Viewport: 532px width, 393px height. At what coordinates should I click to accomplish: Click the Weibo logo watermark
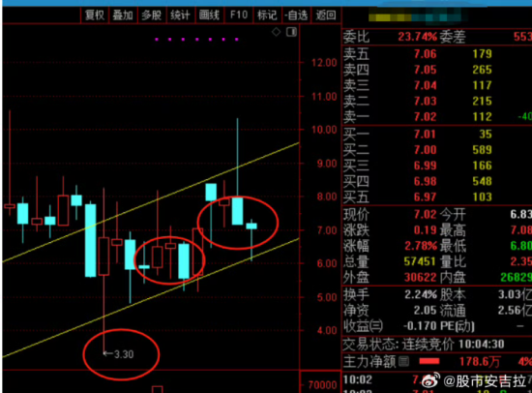(430, 380)
